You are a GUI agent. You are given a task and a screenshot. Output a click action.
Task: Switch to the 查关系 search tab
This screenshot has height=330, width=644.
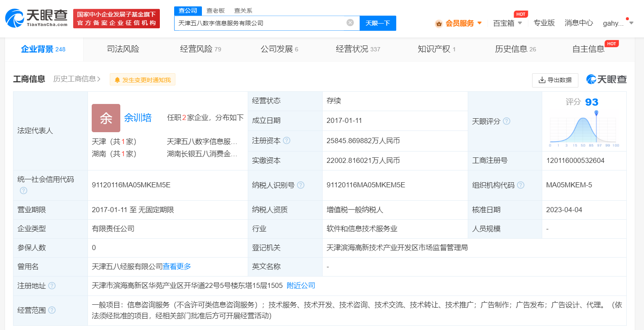[x=243, y=11]
